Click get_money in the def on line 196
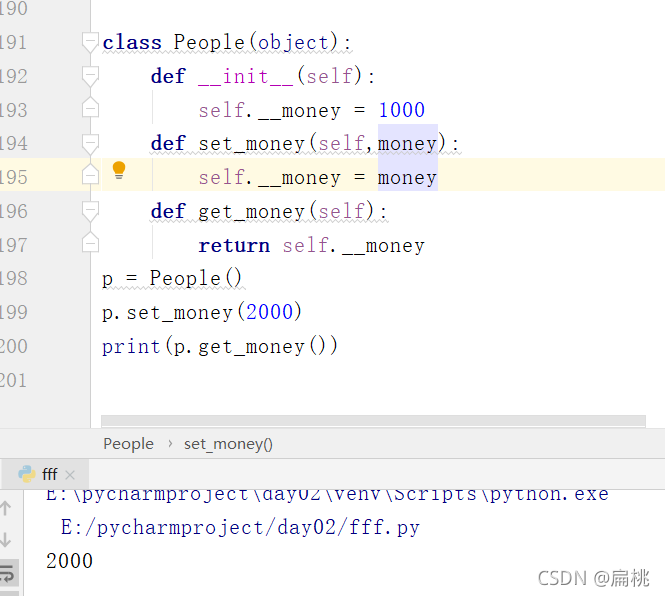The height and width of the screenshot is (596, 665). pos(251,211)
